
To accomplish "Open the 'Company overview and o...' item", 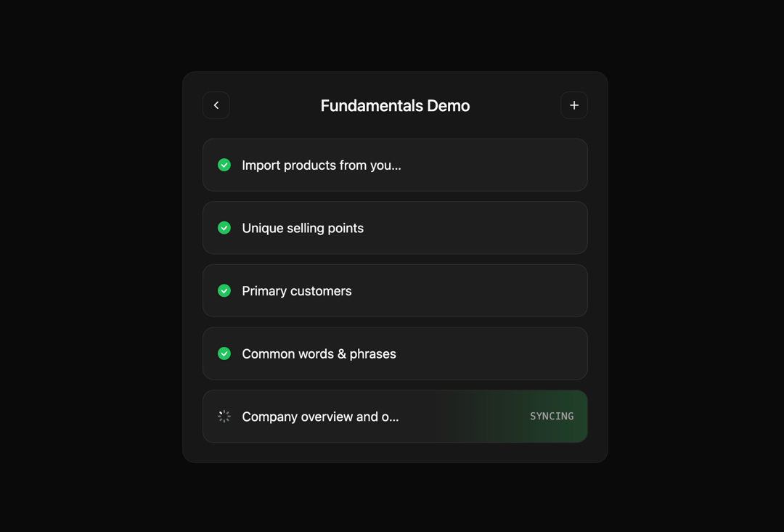I will pos(395,417).
